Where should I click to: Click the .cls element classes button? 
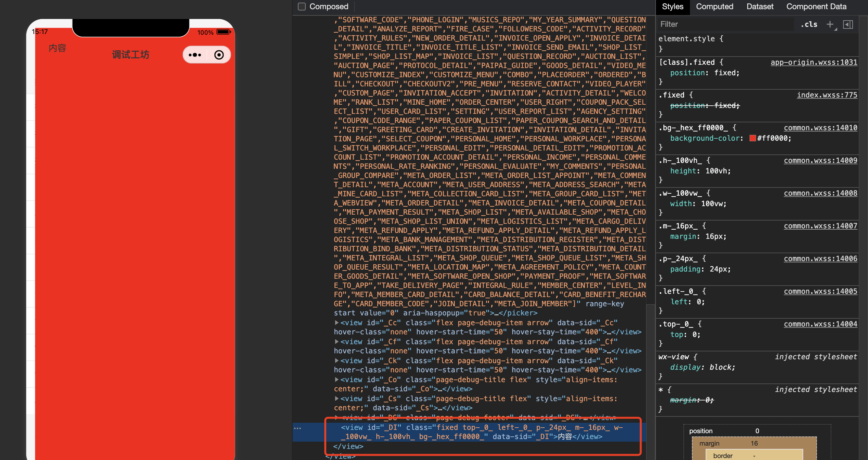click(809, 24)
